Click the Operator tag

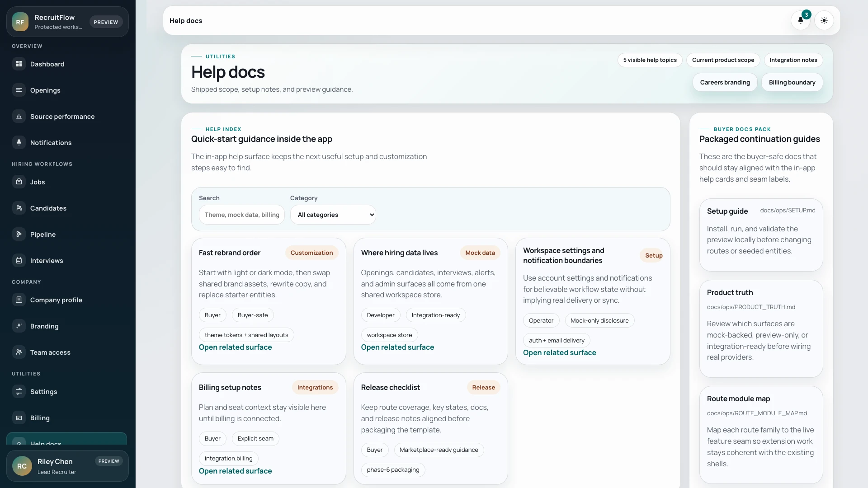(541, 321)
